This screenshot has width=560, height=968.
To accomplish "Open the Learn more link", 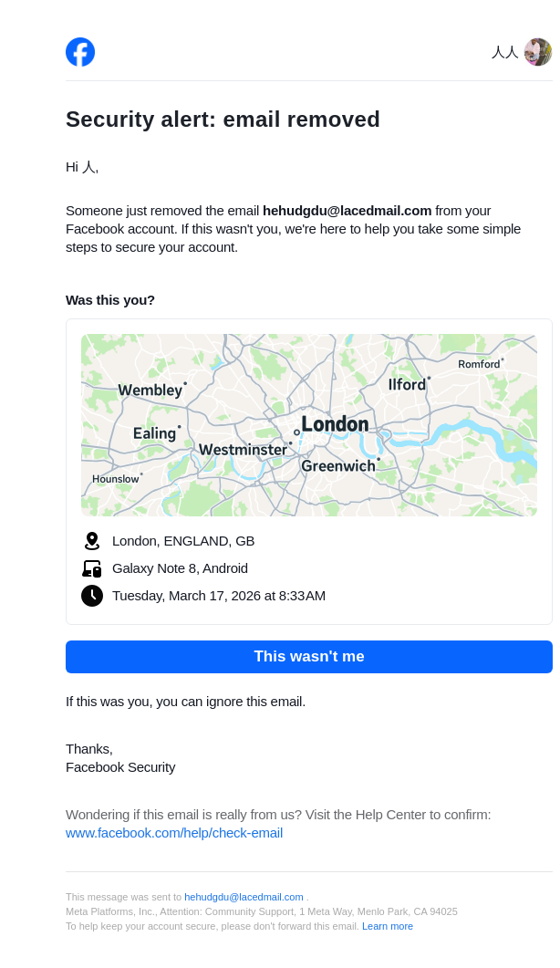I will pyautogui.click(x=388, y=926).
